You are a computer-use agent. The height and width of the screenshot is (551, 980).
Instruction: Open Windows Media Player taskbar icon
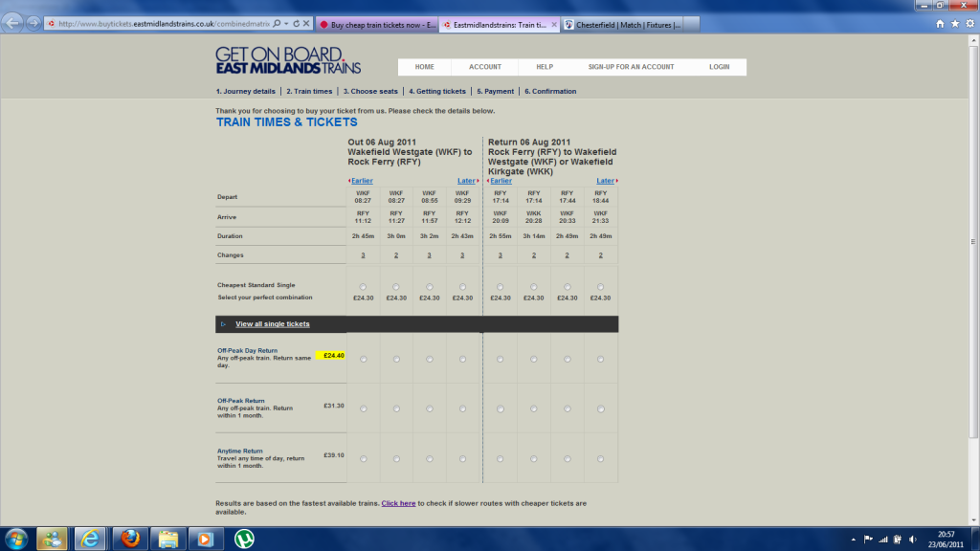point(206,539)
